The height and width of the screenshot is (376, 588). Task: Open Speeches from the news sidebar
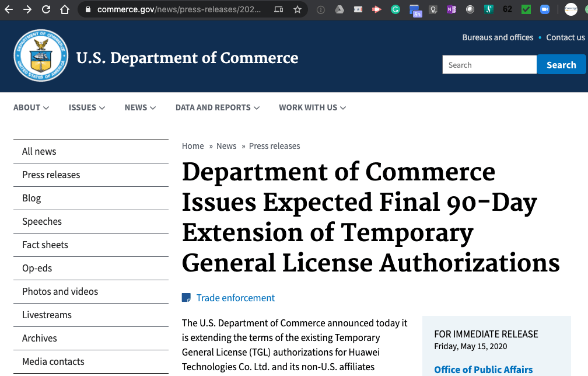point(42,221)
